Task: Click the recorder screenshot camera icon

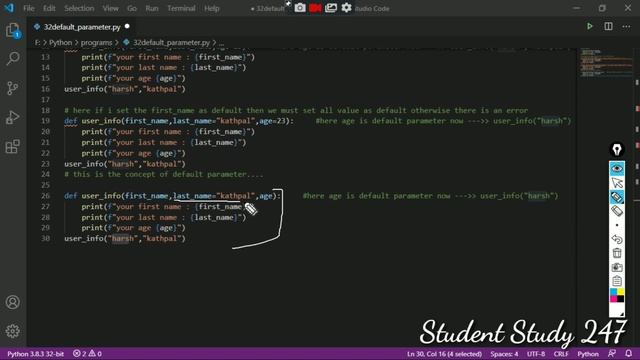Action: click(x=300, y=8)
